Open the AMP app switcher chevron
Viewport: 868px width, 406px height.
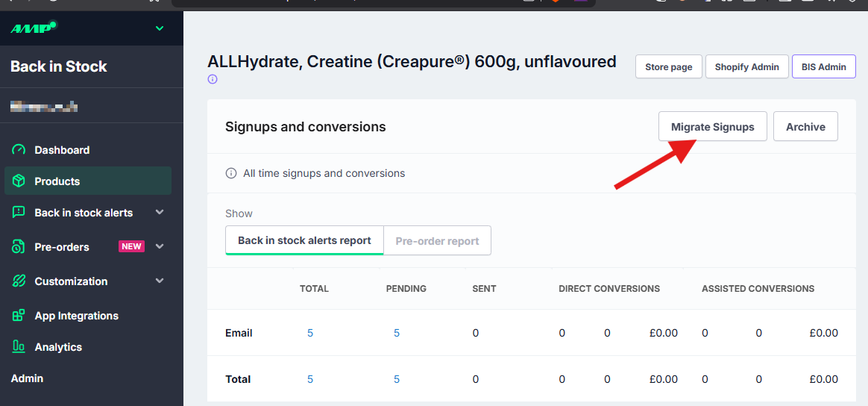pos(160,28)
